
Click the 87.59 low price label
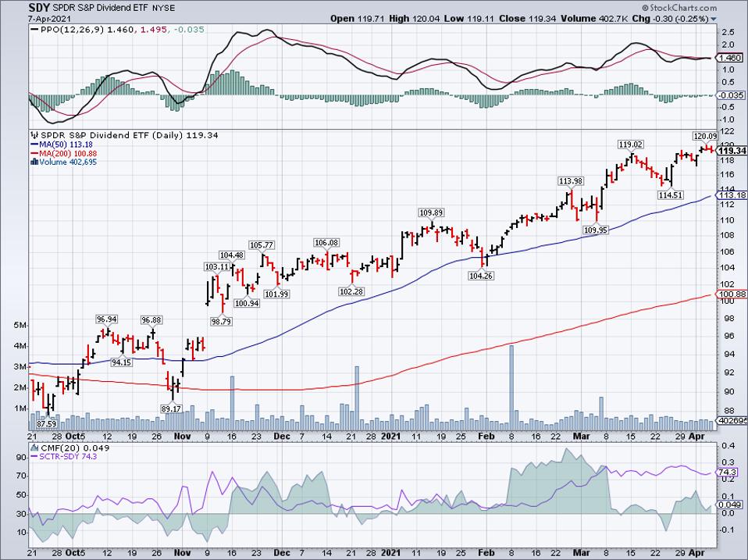pyautogui.click(x=46, y=423)
